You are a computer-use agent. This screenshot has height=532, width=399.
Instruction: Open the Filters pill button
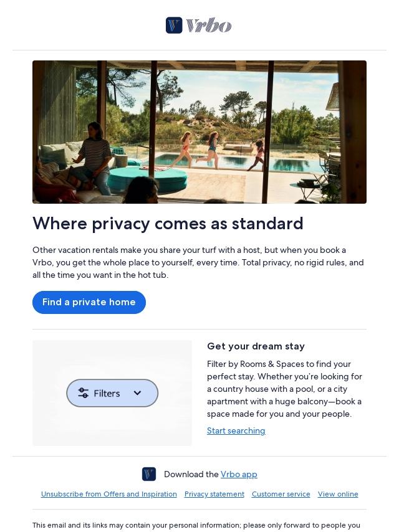[x=112, y=393]
